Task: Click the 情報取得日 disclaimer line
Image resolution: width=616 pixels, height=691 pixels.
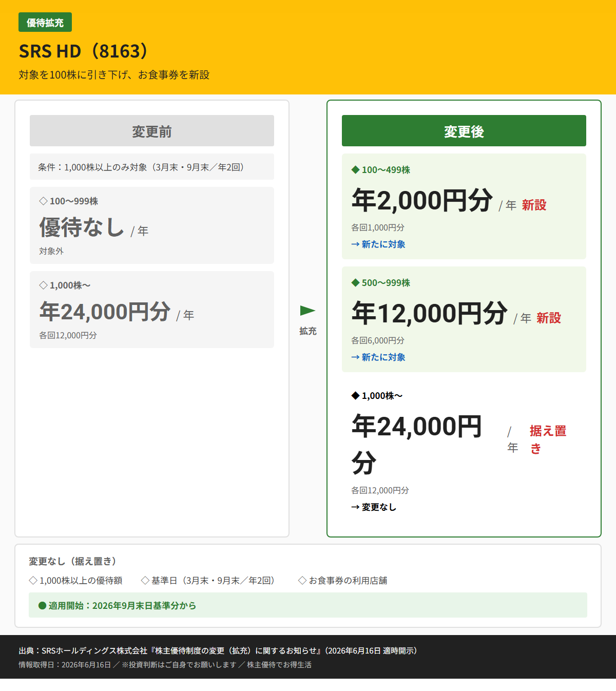Action: 165,665
